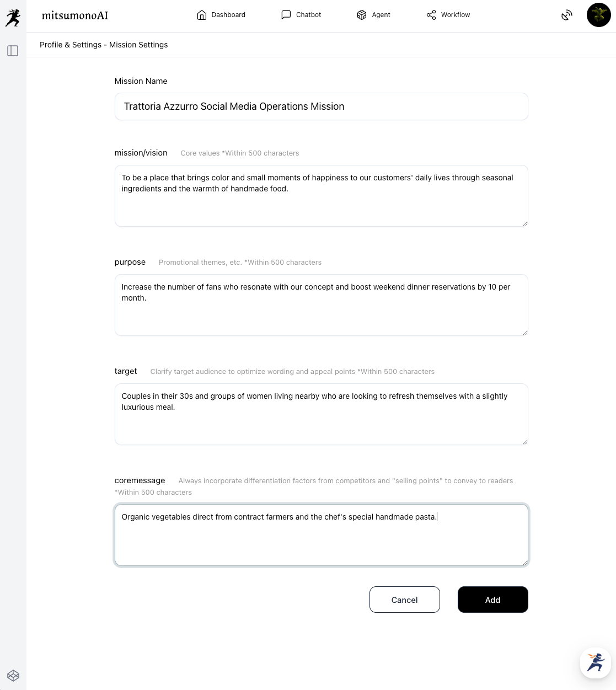The width and height of the screenshot is (616, 690).
Task: Click the Workflow share-nodes icon
Action: coord(431,15)
